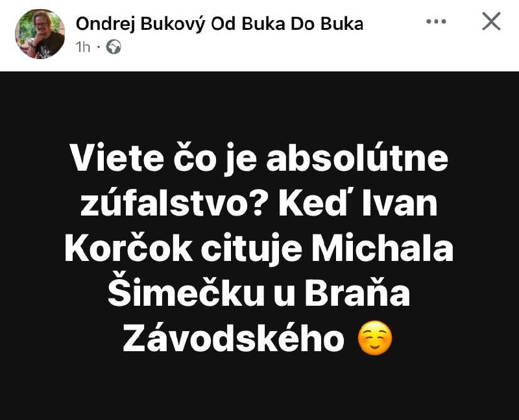Click the name 'Závodského' in the post
This screenshot has width=519, height=420.
coord(234,338)
